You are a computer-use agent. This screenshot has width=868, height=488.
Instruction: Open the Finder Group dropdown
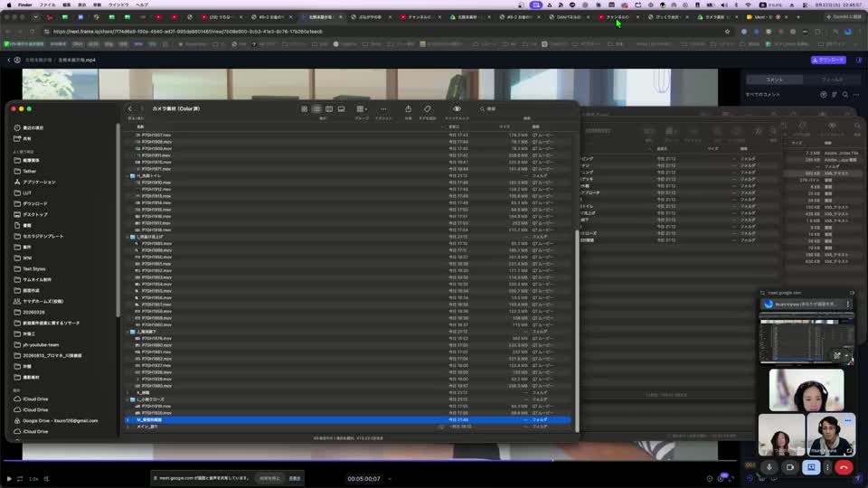coord(362,109)
